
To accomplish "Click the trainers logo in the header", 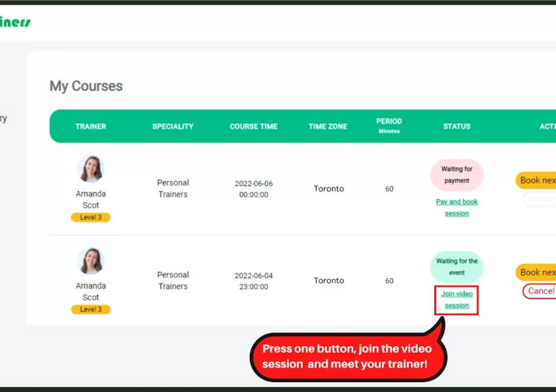I will click(x=14, y=22).
